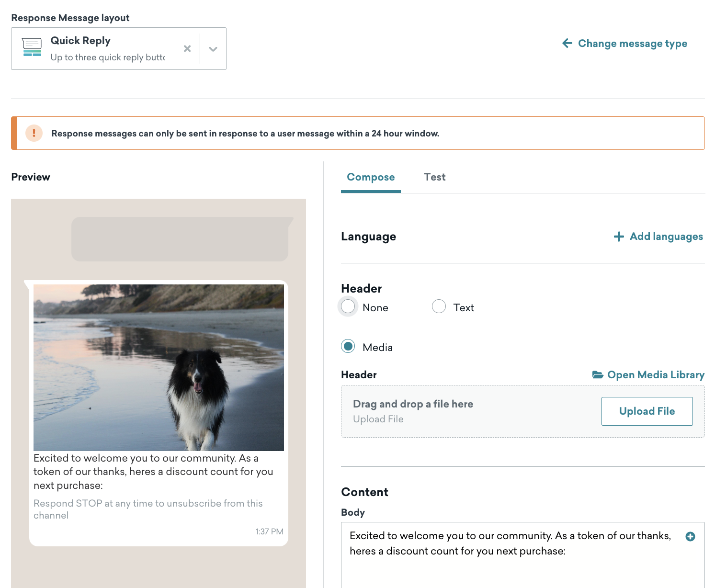Click the Quick Reply layout icon
The width and height of the screenshot is (715, 588).
pos(32,47)
